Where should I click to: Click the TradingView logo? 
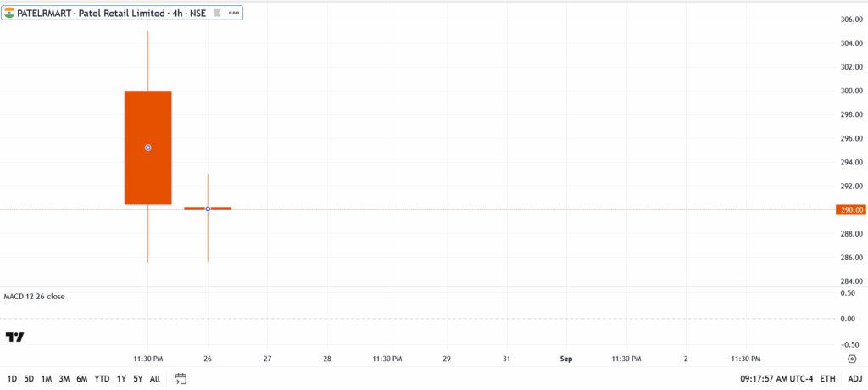coord(14,337)
